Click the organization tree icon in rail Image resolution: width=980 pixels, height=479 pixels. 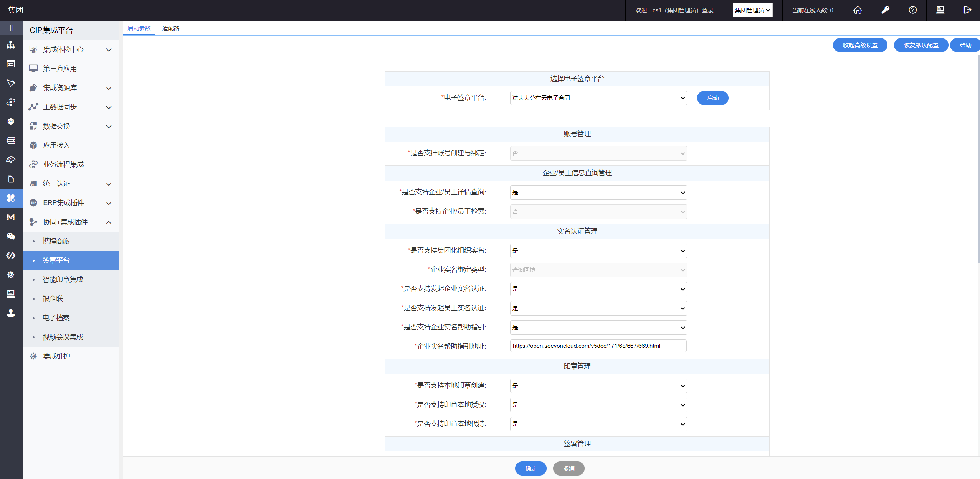pyautogui.click(x=11, y=45)
